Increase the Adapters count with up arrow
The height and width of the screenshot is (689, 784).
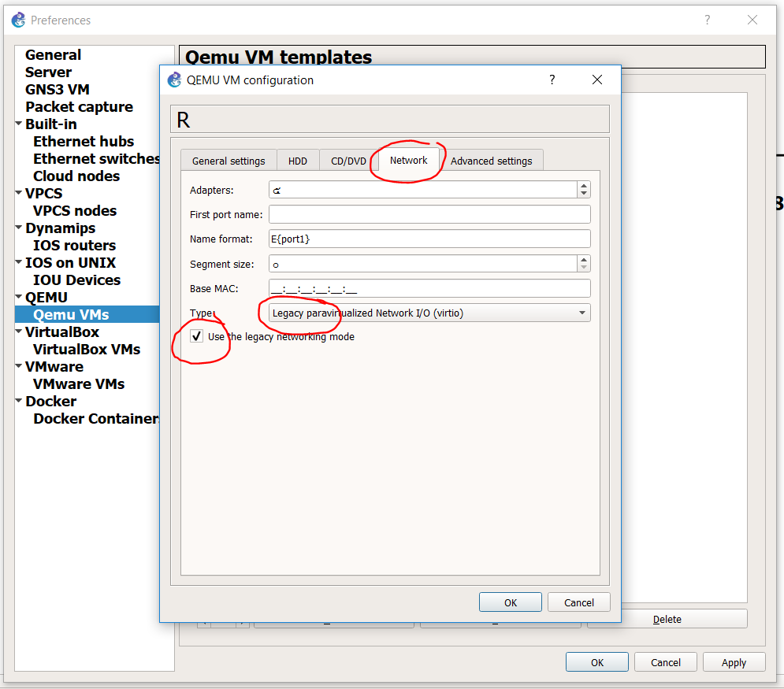(x=584, y=186)
